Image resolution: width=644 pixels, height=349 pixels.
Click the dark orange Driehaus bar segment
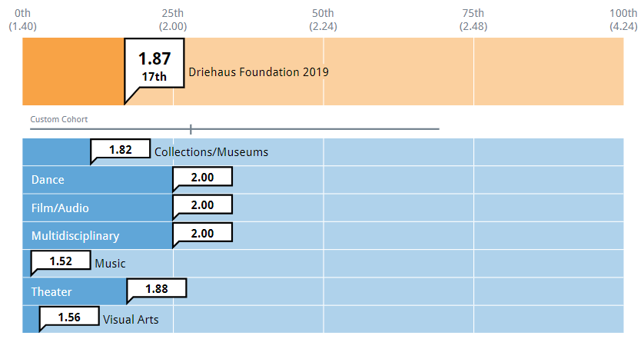(x=73, y=71)
